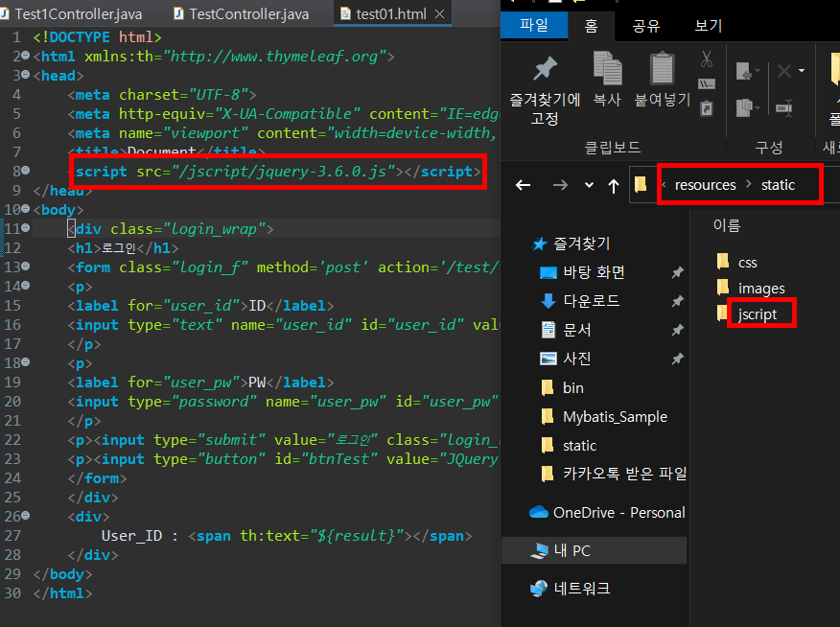This screenshot has width=840, height=627.
Task: Click the 이름 column header
Action: point(727,225)
